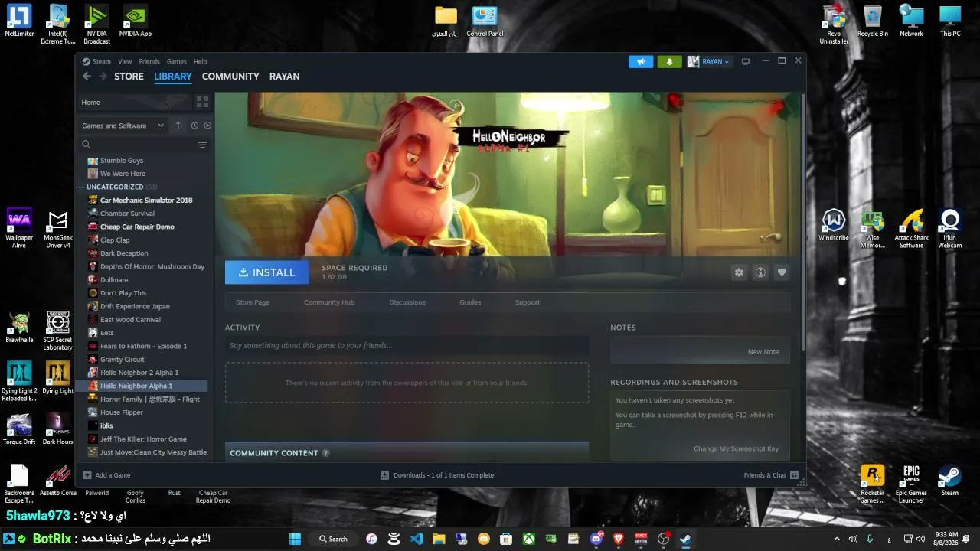Open the View menu
The height and width of the screenshot is (551, 980).
click(x=125, y=61)
